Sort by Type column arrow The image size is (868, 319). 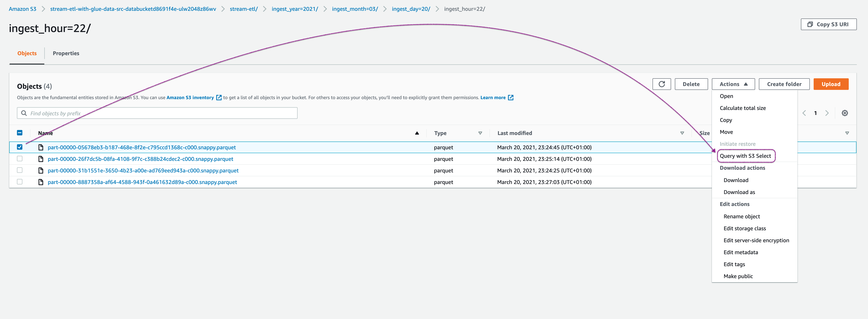pyautogui.click(x=480, y=133)
